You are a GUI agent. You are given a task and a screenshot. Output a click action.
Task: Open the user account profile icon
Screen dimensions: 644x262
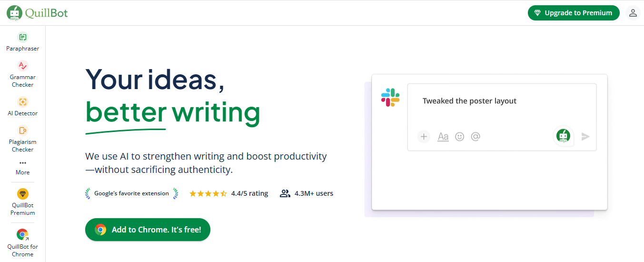pyautogui.click(x=633, y=13)
